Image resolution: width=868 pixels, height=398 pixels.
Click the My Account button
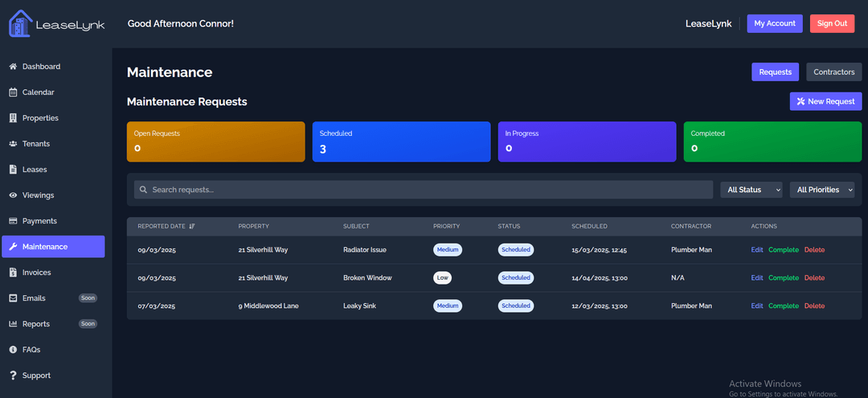tap(775, 24)
